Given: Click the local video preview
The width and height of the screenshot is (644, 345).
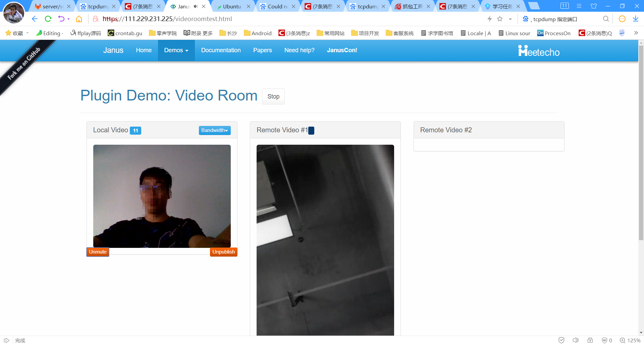Looking at the screenshot, I should click(162, 196).
